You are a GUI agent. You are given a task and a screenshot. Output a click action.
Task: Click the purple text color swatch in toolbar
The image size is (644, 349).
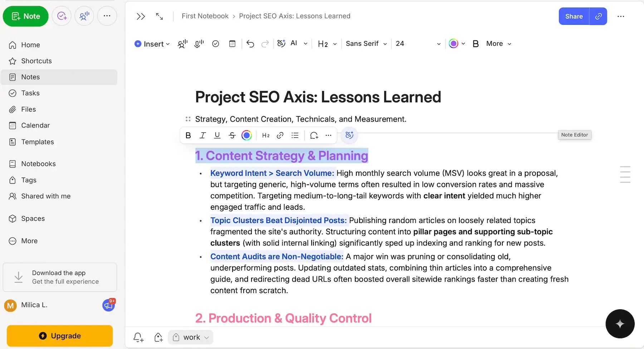coord(453,44)
